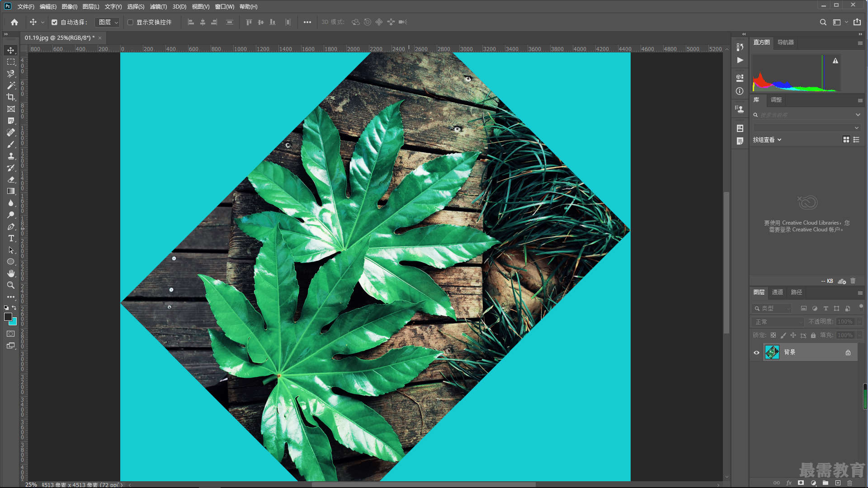The width and height of the screenshot is (868, 488).
Task: Select the Path Selection tool
Action: pos(11,250)
